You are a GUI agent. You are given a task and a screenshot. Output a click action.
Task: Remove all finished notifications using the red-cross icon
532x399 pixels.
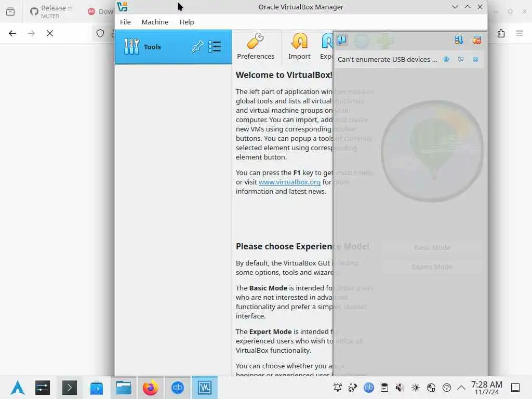coord(477,41)
